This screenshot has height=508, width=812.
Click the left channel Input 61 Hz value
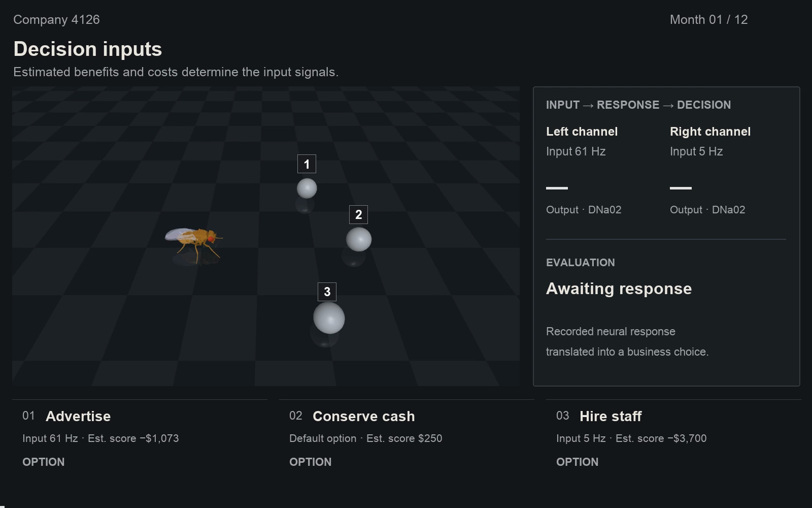pyautogui.click(x=576, y=151)
